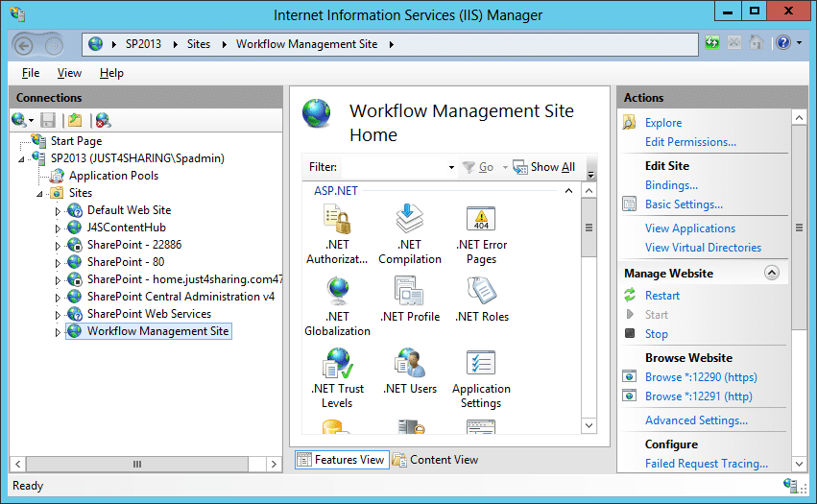The width and height of the screenshot is (817, 504).
Task: Open the .NET Roles feature
Action: click(481, 291)
